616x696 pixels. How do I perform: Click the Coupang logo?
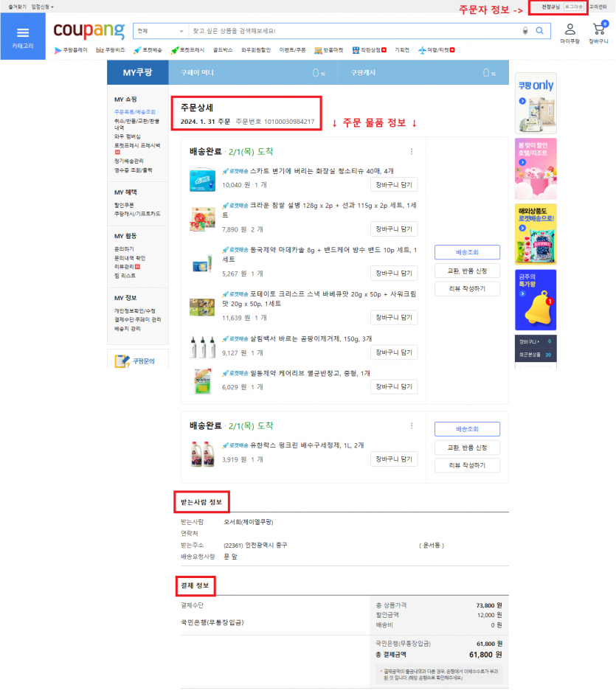[89, 32]
